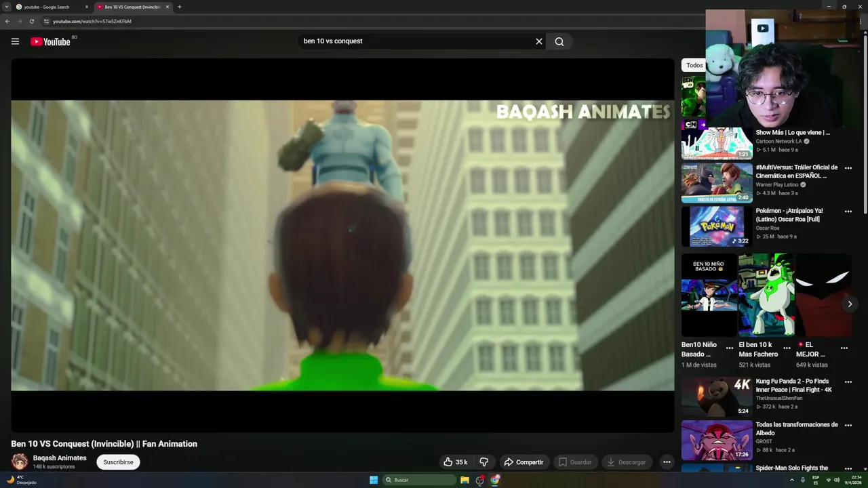Show next shorts with the right chevron
Viewport: 868px width, 488px height.
(x=850, y=304)
